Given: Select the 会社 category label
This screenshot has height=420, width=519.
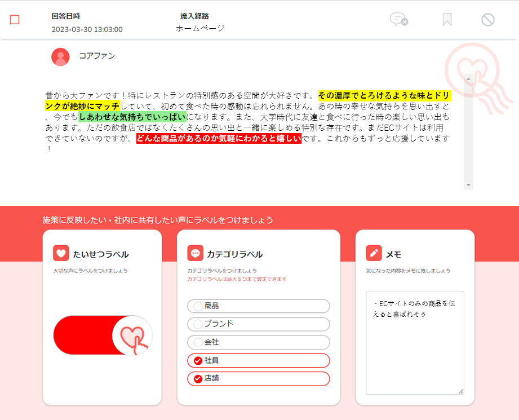Looking at the screenshot, I should pos(259,342).
